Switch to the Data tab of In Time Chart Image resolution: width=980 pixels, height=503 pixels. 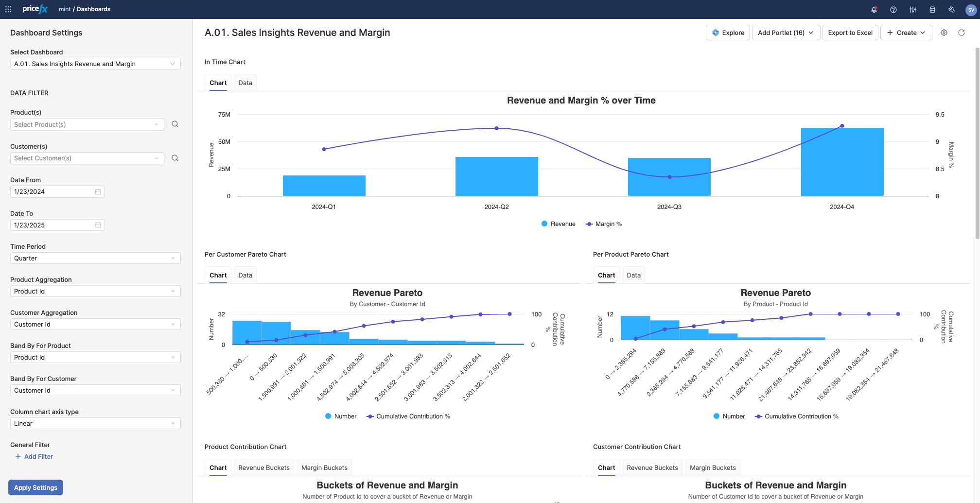[x=245, y=83]
